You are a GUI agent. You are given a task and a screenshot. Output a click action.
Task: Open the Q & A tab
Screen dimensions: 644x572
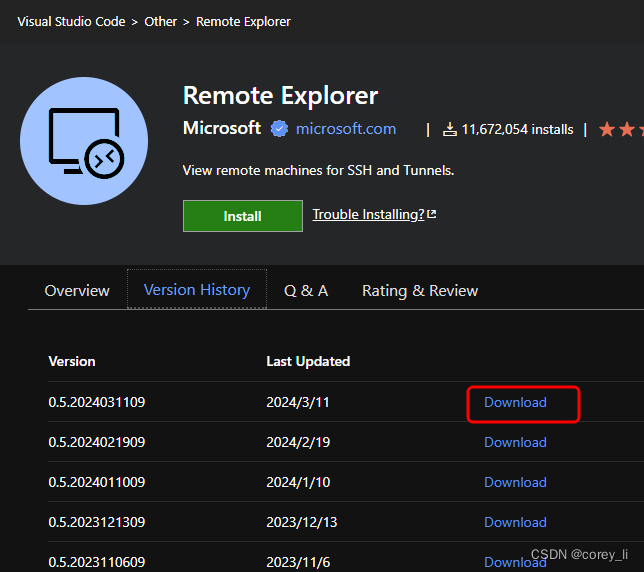(306, 290)
